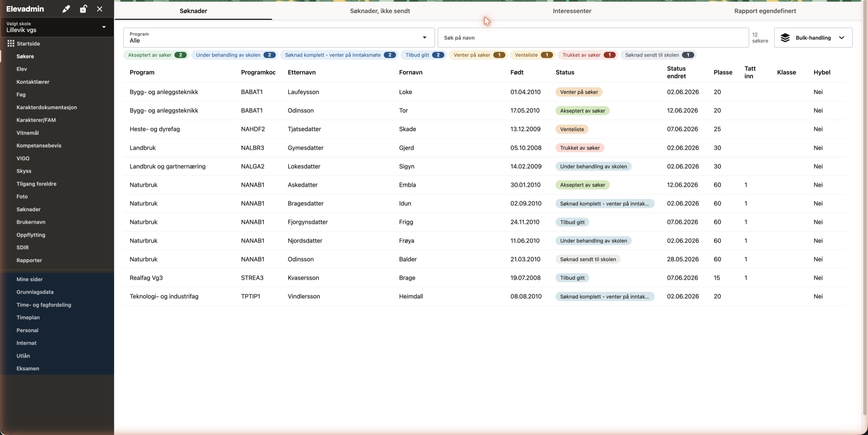Viewport: 868px width, 435px height.
Task: Click the unlock padlock icon
Action: coord(83,9)
